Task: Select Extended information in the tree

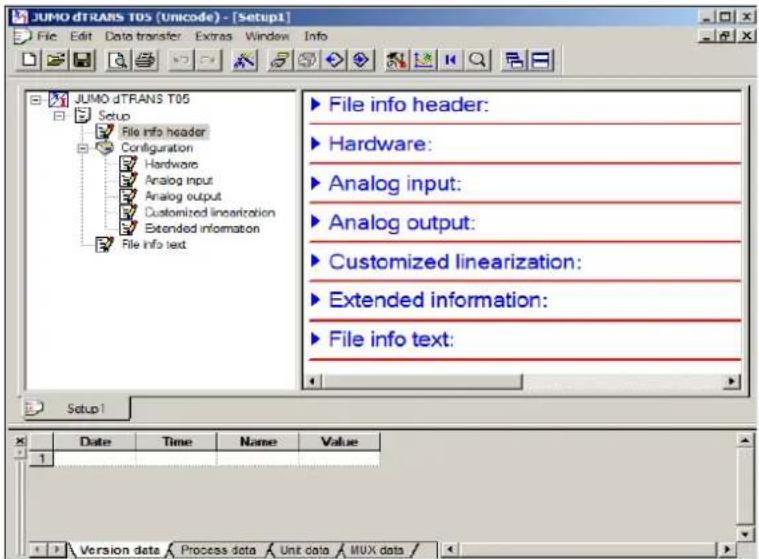Action: [x=202, y=228]
